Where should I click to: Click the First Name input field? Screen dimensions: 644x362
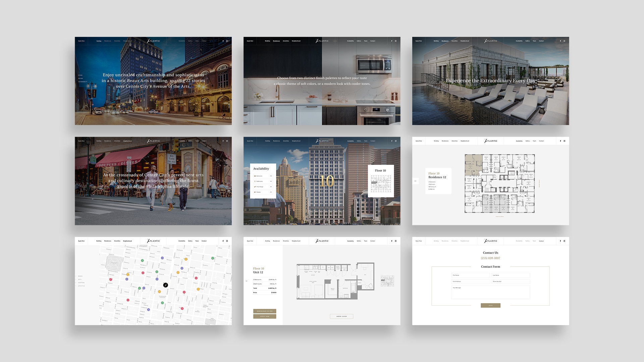pos(471,275)
